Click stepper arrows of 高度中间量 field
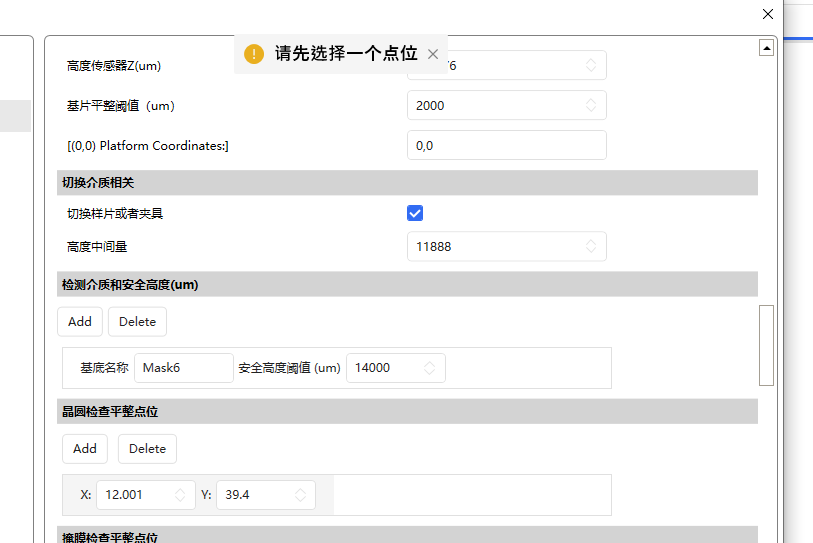The height and width of the screenshot is (543, 813). pos(591,246)
